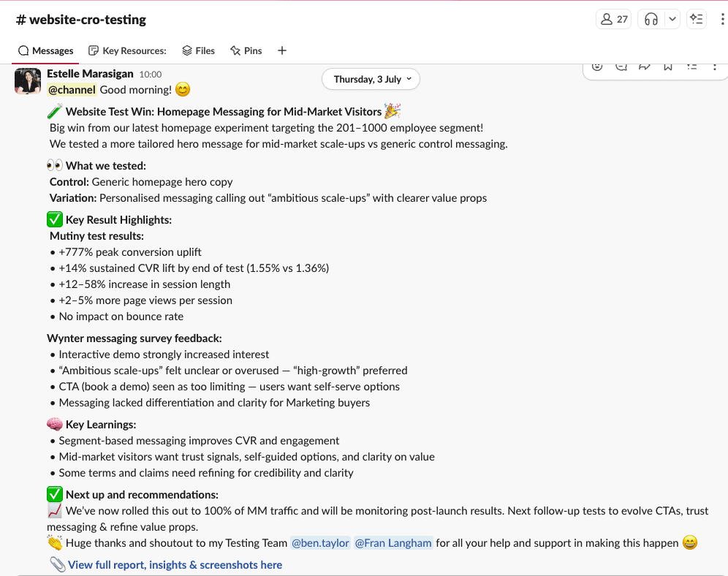Open AI channel summary sparkle icon
The width and height of the screenshot is (728, 576).
697,20
